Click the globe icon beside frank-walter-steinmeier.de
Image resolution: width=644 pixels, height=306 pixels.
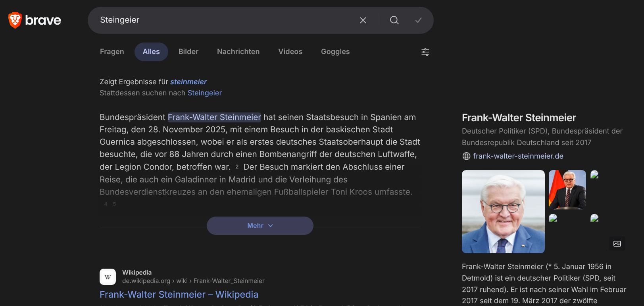click(466, 156)
